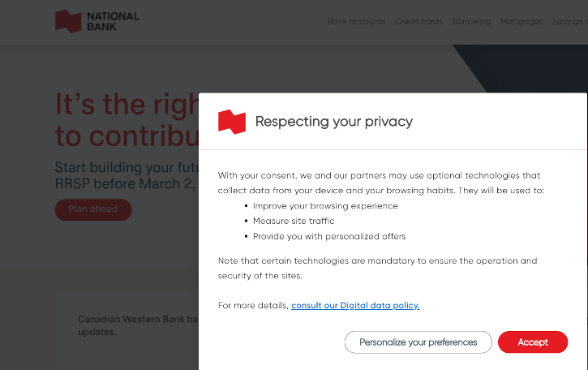Viewport: 588px width, 370px height.
Task: Click the Improve your browsing experience bullet
Action: pyautogui.click(x=325, y=206)
